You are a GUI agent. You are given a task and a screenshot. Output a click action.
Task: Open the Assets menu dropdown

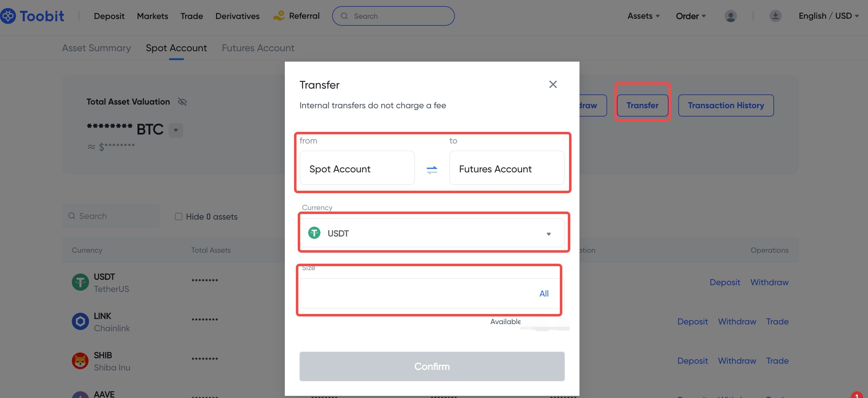643,16
